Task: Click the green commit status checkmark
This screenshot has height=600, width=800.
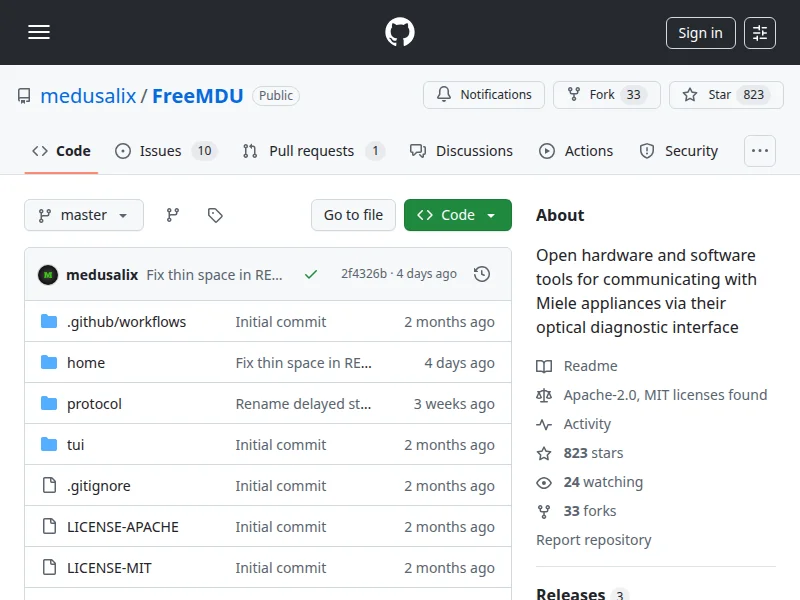Action: 311,274
